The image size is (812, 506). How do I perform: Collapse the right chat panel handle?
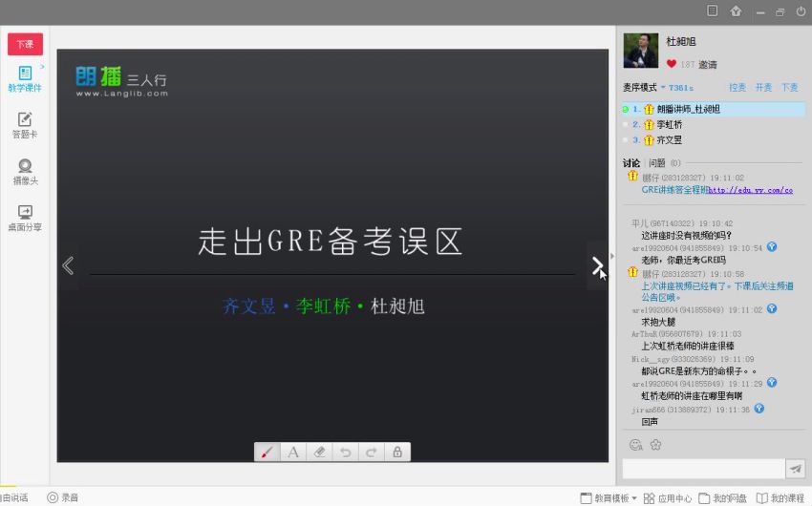[612, 256]
